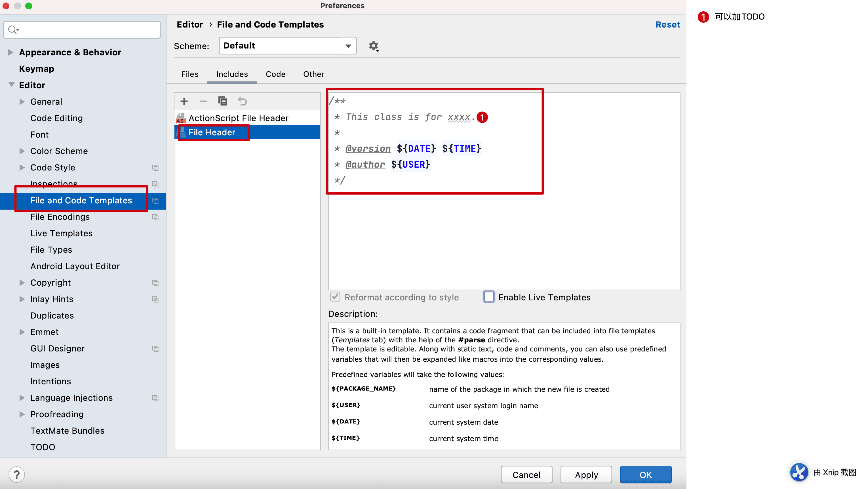Expand the Color Scheme tree node
This screenshot has width=868, height=489.
22,151
